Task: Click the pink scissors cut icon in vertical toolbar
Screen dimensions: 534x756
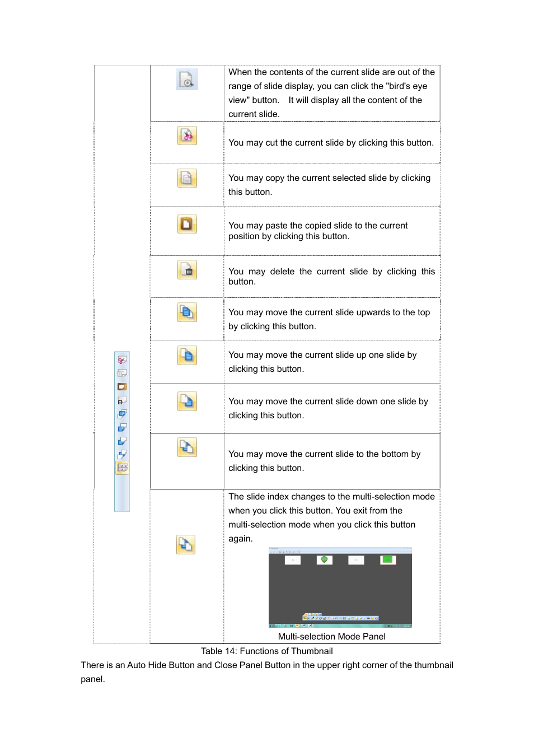Action: click(122, 360)
